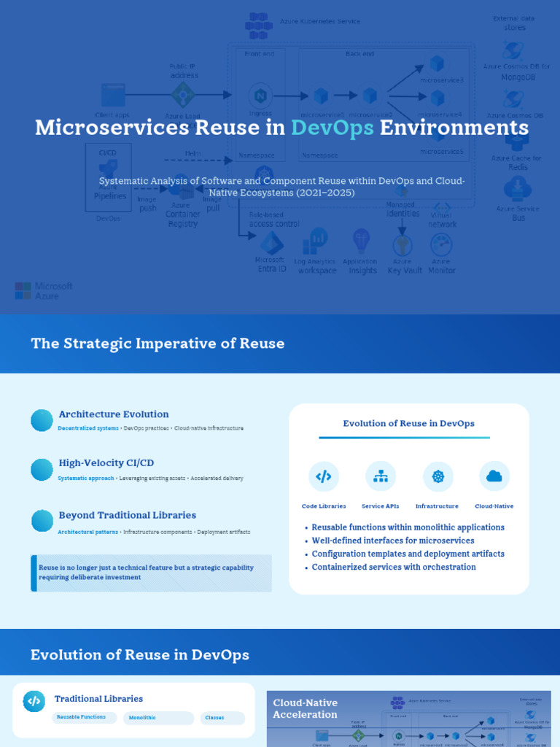Click the circle bullet beside High-Velocity CI/CD
This screenshot has width=560, height=747.
(x=42, y=471)
